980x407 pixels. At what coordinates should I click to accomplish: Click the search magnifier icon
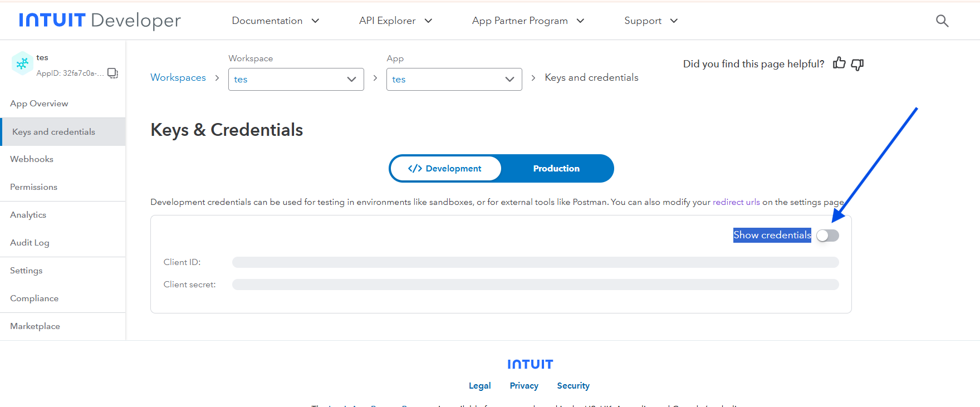click(942, 21)
